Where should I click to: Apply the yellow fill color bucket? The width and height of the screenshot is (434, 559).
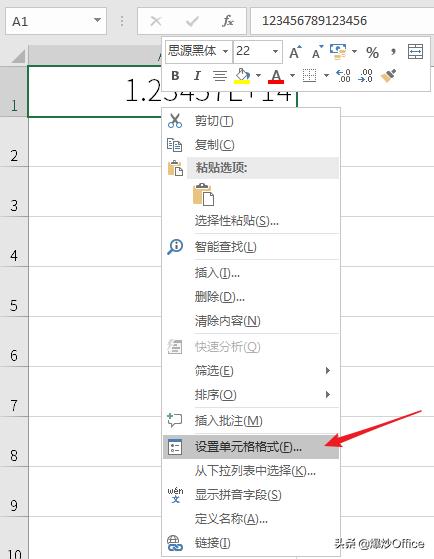(242, 76)
